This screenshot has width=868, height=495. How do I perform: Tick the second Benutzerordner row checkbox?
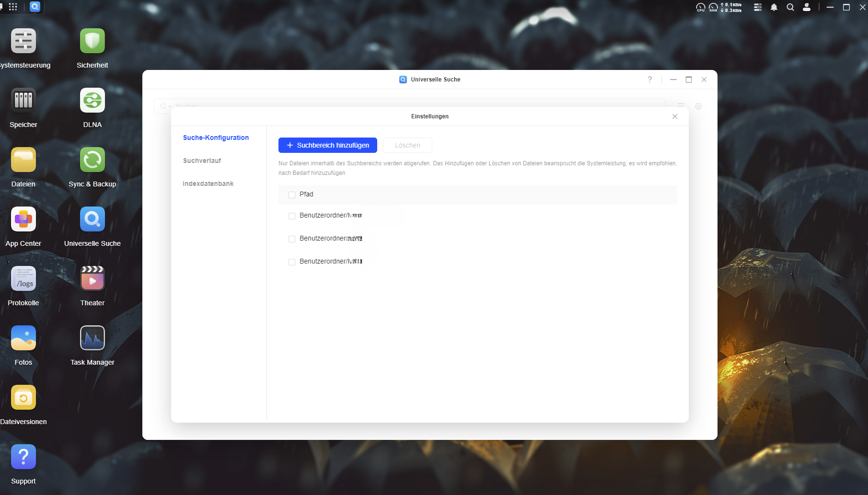click(292, 239)
